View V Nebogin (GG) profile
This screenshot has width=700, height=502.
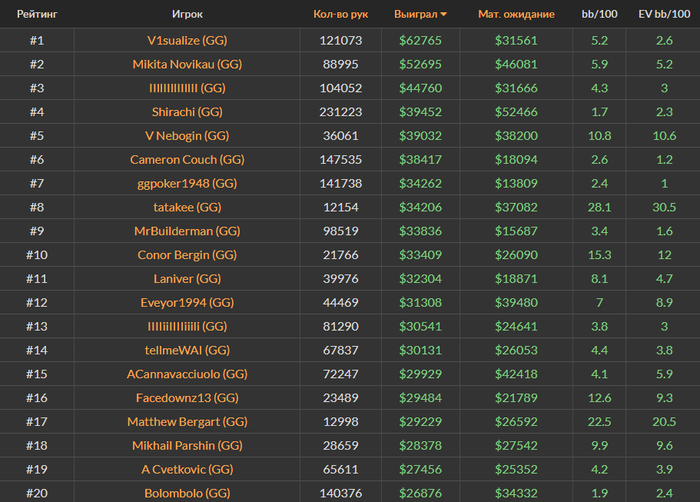pyautogui.click(x=187, y=136)
